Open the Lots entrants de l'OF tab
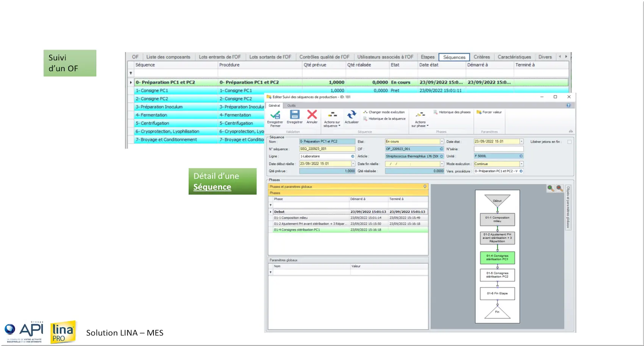Screen dimensions: 644x346 click(220, 57)
